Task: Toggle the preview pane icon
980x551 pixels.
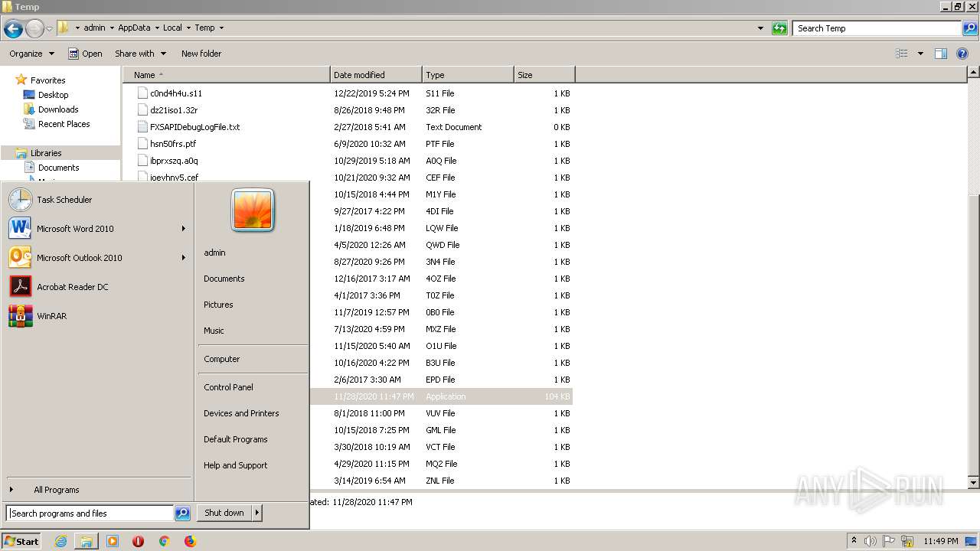Action: 941,54
